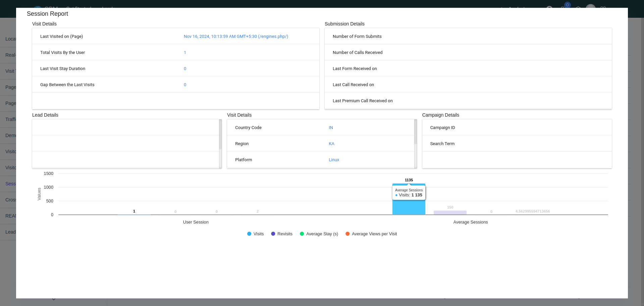This screenshot has height=306, width=644.
Task: Click the green Average Stay legend dot
Action: coord(302,234)
